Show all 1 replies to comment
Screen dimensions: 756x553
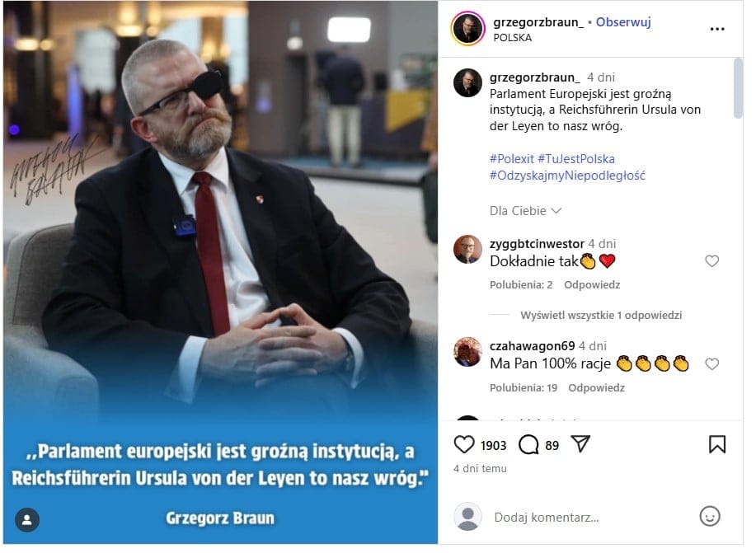click(601, 316)
